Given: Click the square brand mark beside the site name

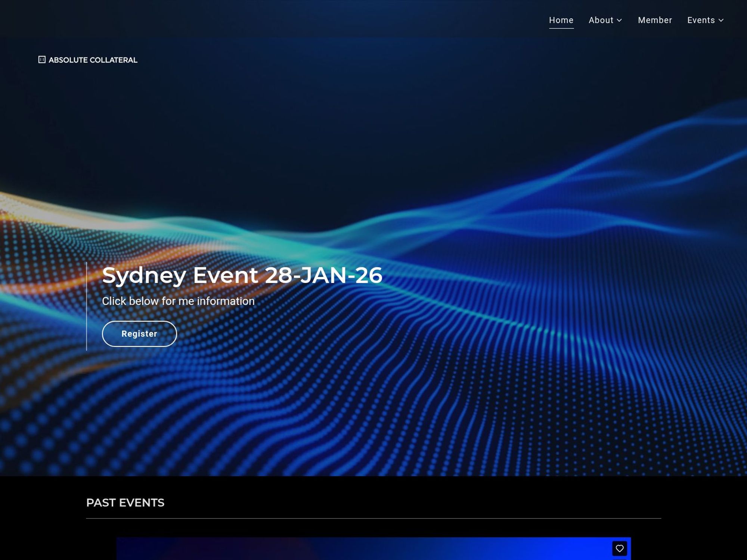Looking at the screenshot, I should click(x=42, y=60).
